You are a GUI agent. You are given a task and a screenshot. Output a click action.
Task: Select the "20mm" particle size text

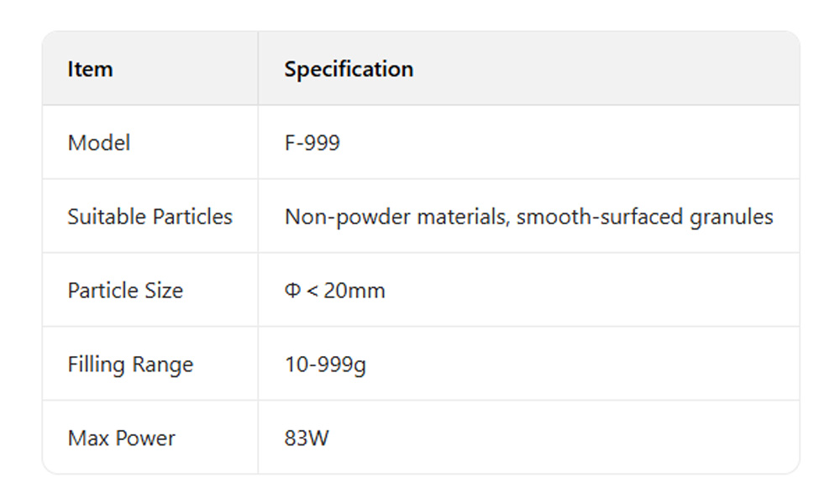click(354, 291)
